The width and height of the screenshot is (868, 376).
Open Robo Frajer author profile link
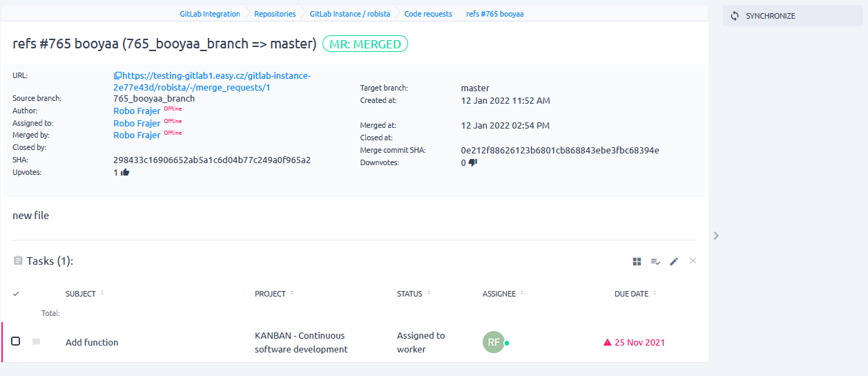click(137, 111)
